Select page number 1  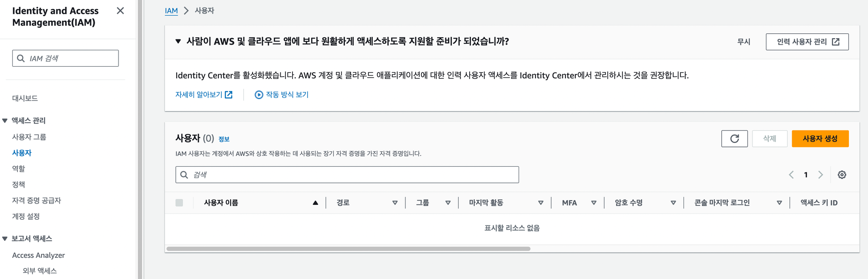click(x=806, y=175)
